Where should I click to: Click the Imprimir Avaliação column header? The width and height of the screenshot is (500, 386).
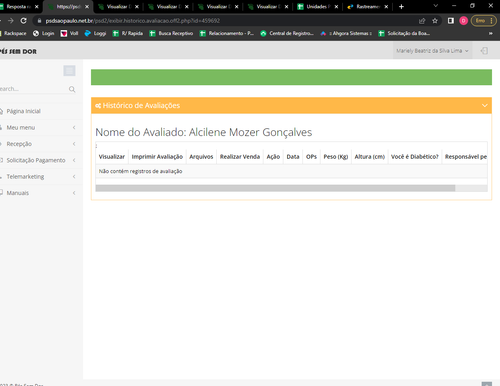157,156
